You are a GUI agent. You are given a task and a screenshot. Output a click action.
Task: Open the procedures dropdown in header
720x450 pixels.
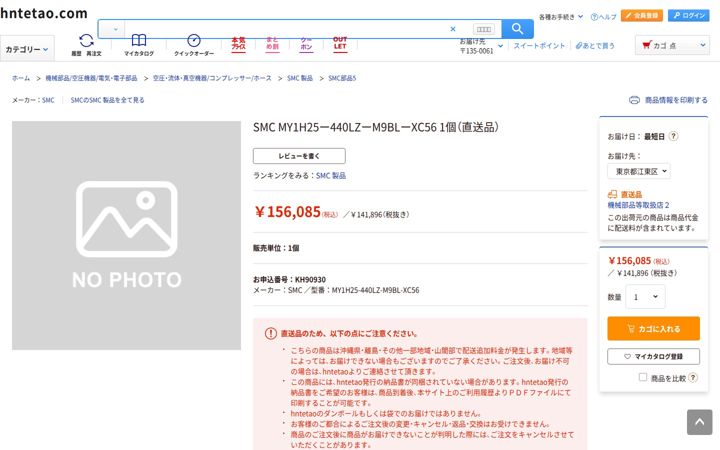[561, 17]
